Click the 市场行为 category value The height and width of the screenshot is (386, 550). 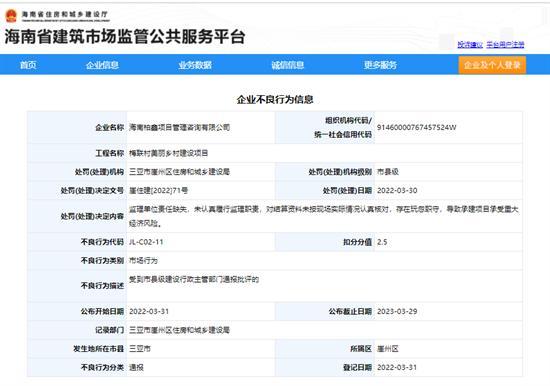(143, 260)
